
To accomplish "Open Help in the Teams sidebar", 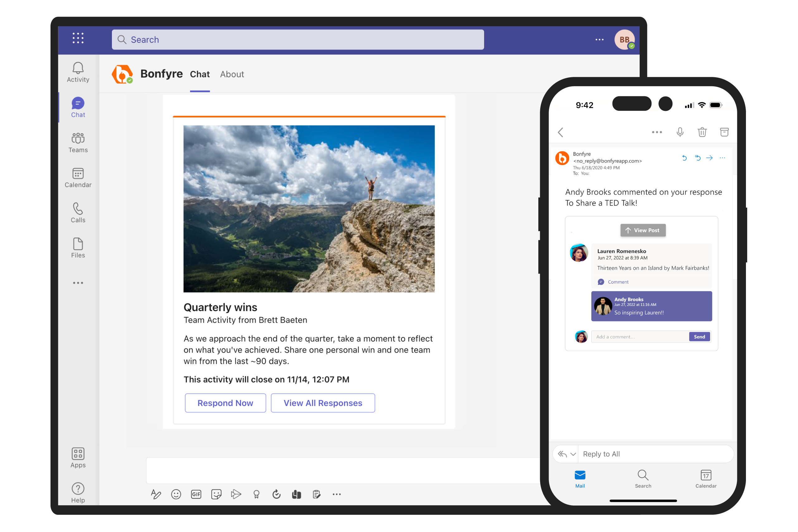I will point(78,493).
